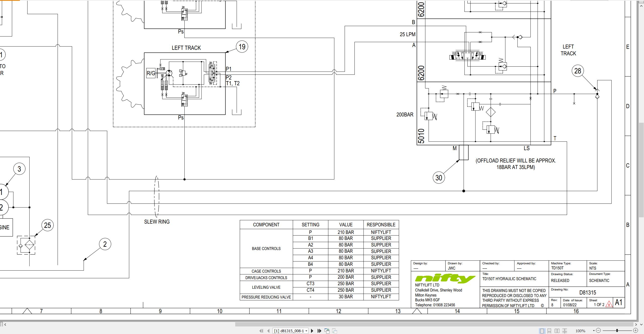
Task: Click the horizontal scrollbar right arrow
Action: (x=636, y=324)
